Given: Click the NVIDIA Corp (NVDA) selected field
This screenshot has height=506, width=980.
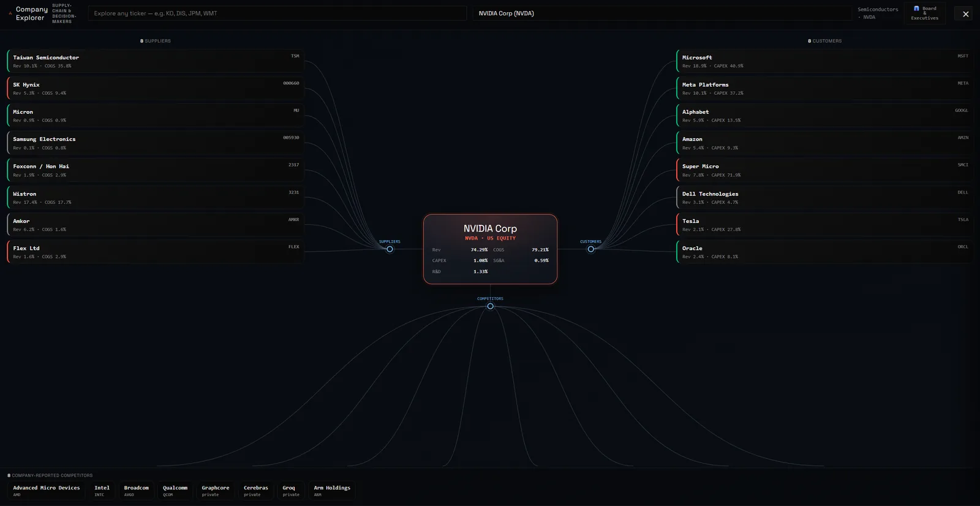Looking at the screenshot, I should 661,13.
